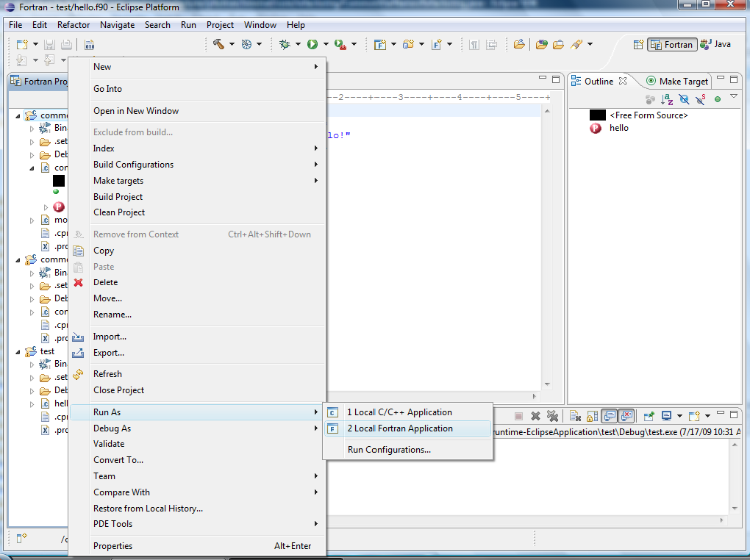
Task: Switch to the Fortran perspective
Action: (x=672, y=45)
